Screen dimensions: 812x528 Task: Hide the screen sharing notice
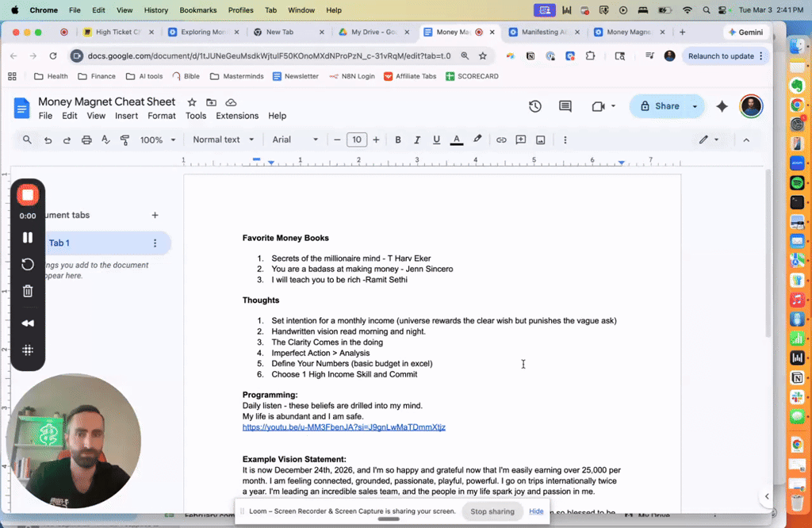[536, 511]
